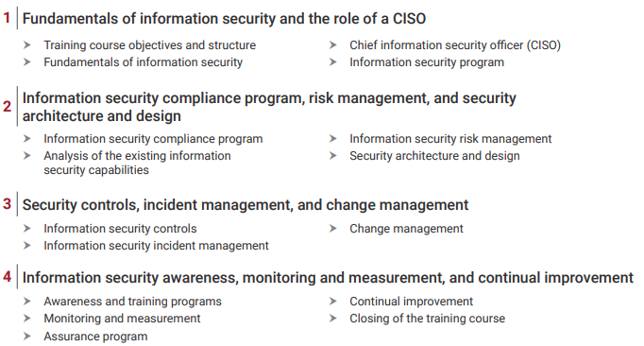Click the arrow bullet beside Information security compliance program

tap(27, 139)
